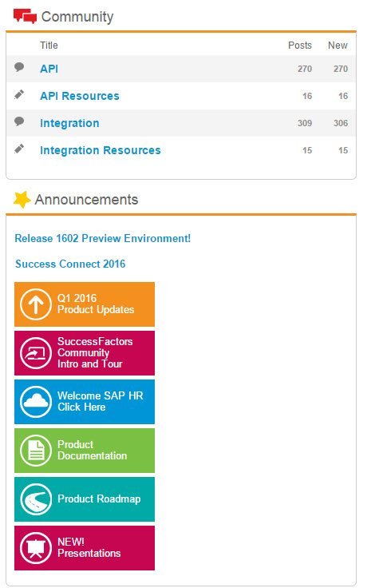Open Release 1602 Preview Environment announcement
Image resolution: width=379 pixels, height=588 pixels.
[x=103, y=239]
